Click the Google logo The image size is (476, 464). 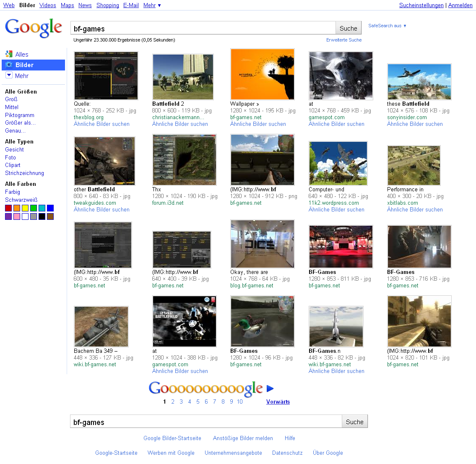[34, 28]
